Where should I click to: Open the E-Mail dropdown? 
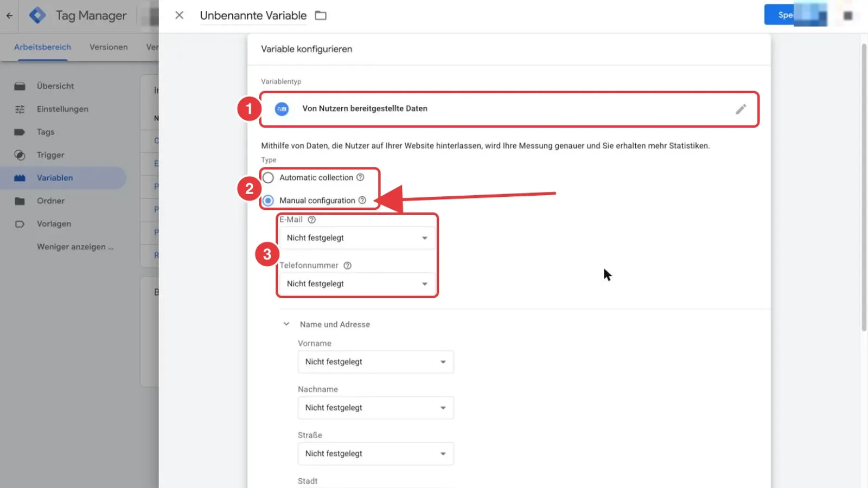pyautogui.click(x=357, y=238)
